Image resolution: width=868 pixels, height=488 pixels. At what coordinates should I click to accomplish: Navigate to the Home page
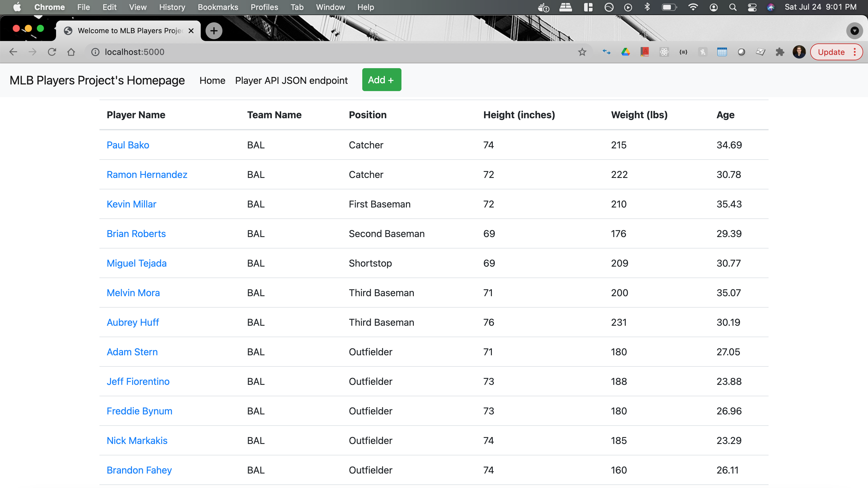[x=213, y=80]
